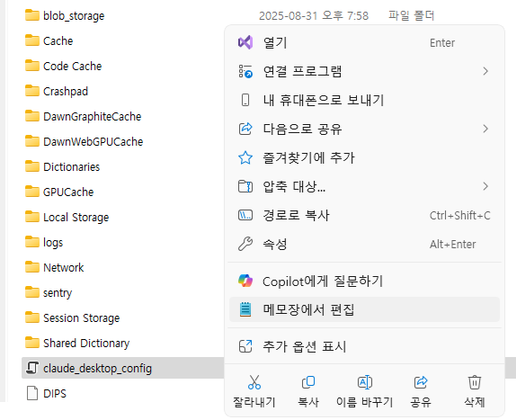Click the 삭제 label
Image resolution: width=516 pixels, height=420 pixels.
475,402
